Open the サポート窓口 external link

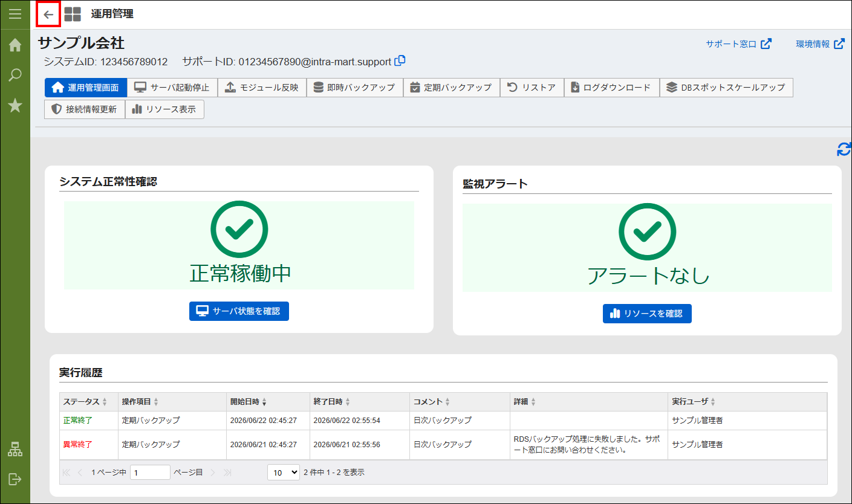click(x=739, y=44)
